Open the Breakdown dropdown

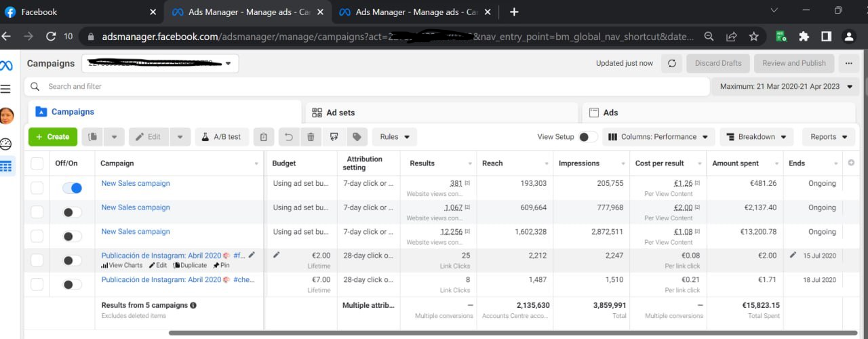[756, 137]
